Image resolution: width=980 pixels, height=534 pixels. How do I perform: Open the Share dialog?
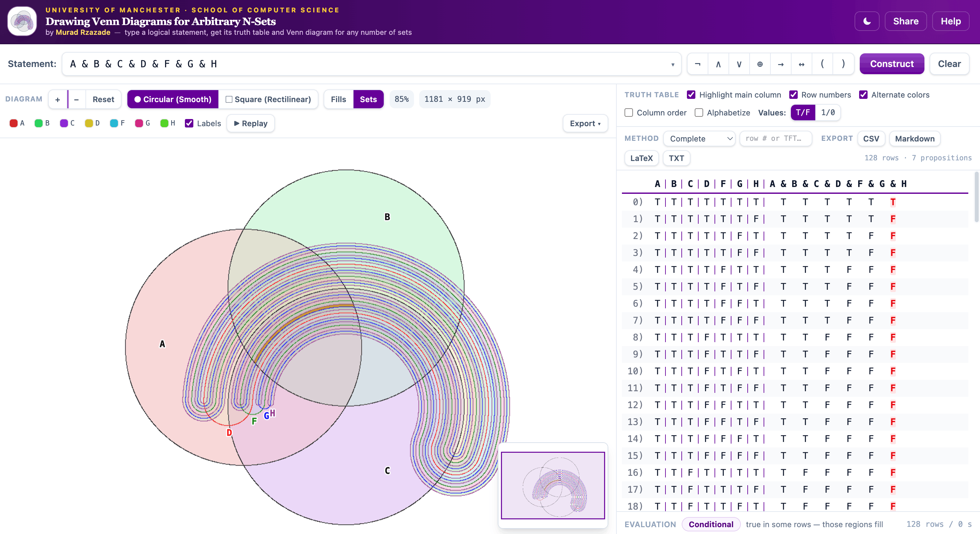coord(906,21)
